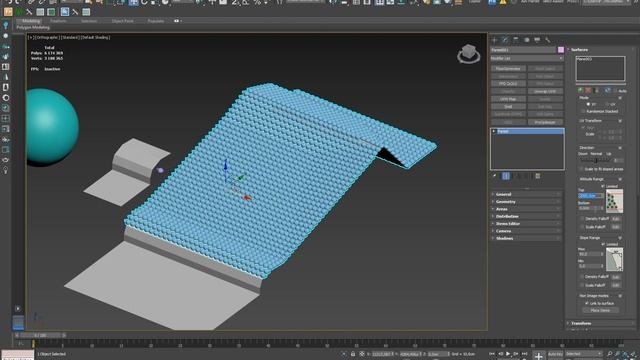Expand the Shadows rollout

(x=527, y=238)
